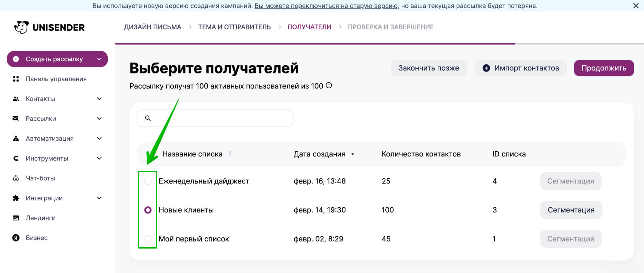644x273 pixels.
Task: Click the plus icon in Создать рассылку
Action: (16, 59)
